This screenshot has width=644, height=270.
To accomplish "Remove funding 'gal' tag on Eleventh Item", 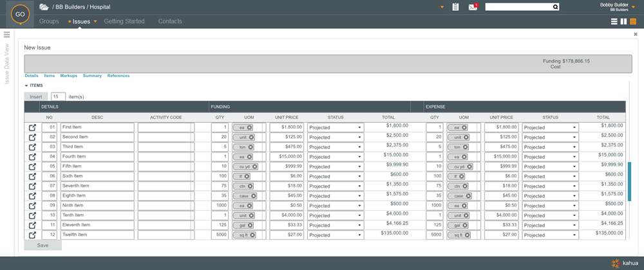I will 250,225.
